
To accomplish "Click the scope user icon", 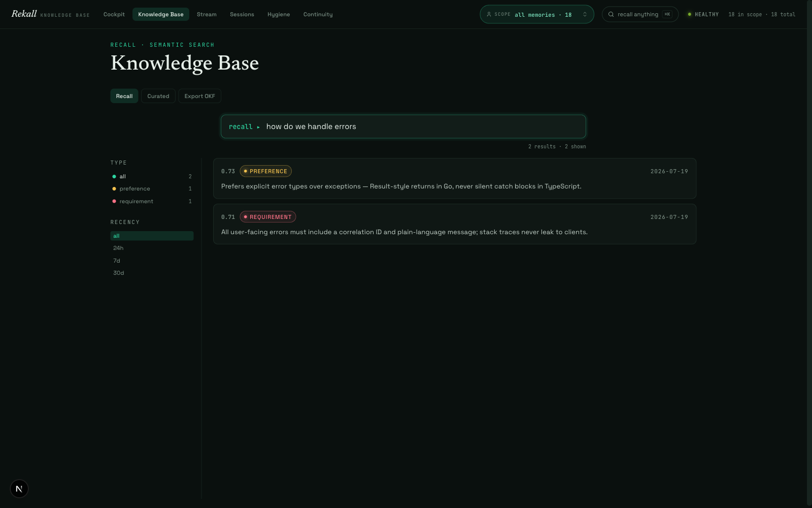I will [x=489, y=14].
